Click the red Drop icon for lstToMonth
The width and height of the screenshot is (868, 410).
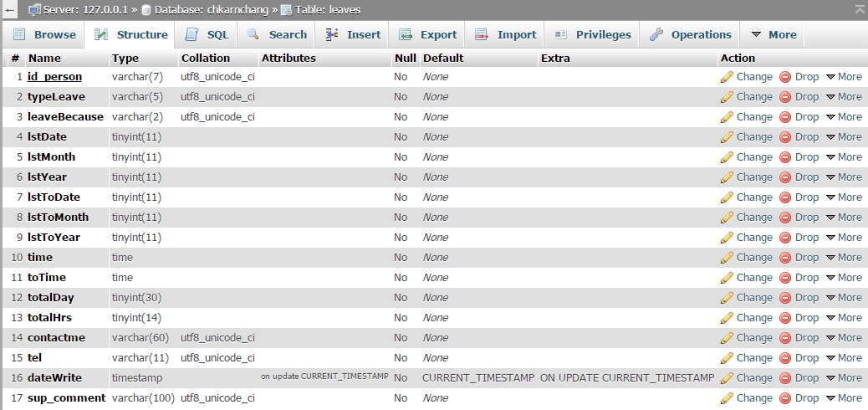[785, 218]
